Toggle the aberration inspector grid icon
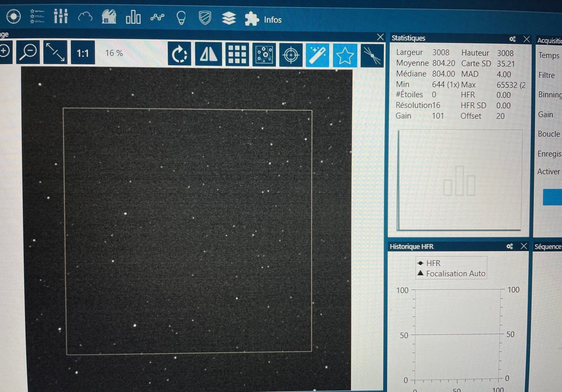 pyautogui.click(x=237, y=54)
